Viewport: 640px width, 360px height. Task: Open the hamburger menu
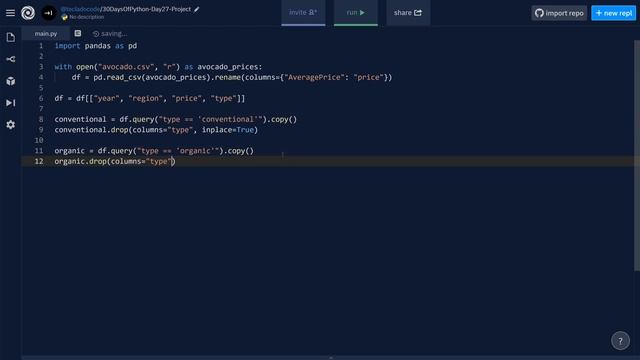[x=10, y=13]
